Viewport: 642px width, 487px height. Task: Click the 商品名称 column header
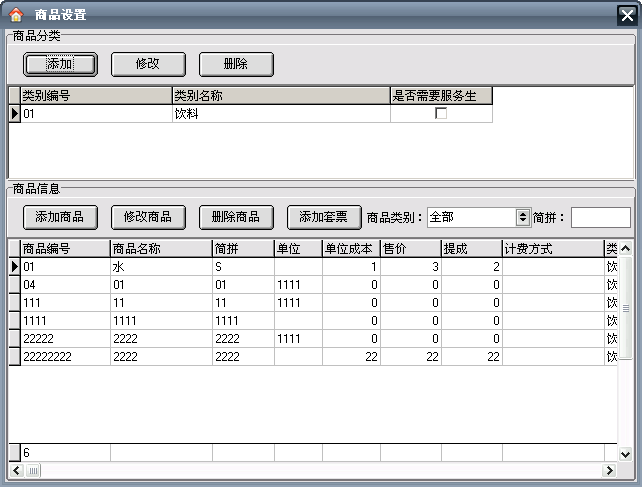161,249
